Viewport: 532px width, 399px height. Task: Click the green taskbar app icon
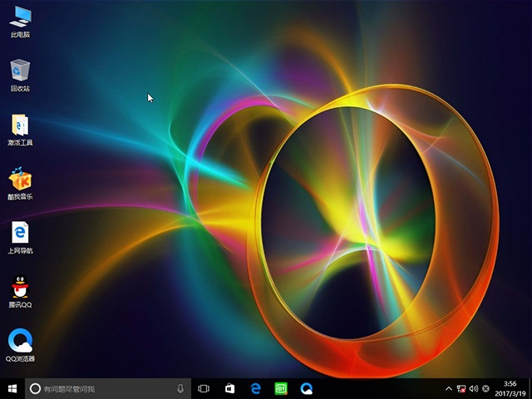coord(281,388)
